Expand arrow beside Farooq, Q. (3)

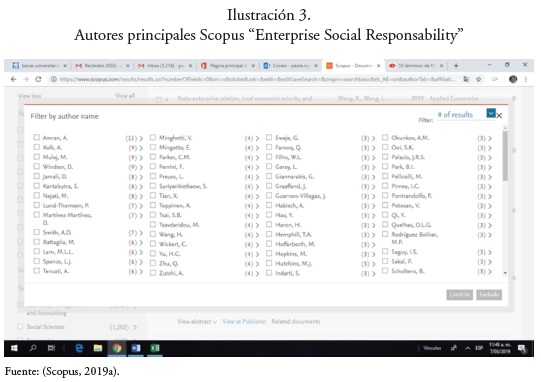pos(374,148)
